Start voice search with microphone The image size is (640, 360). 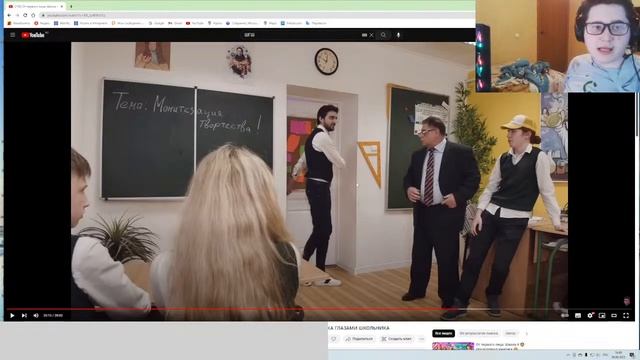(398, 35)
